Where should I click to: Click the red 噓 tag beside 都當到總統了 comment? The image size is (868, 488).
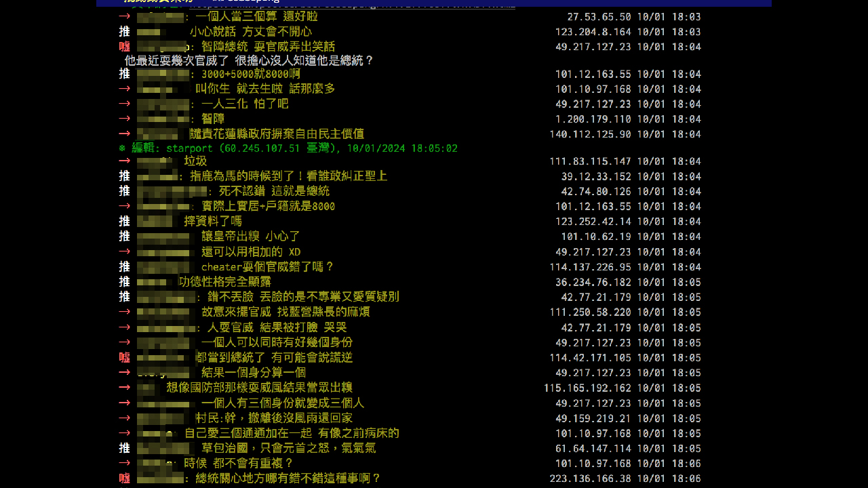pyautogui.click(x=125, y=358)
